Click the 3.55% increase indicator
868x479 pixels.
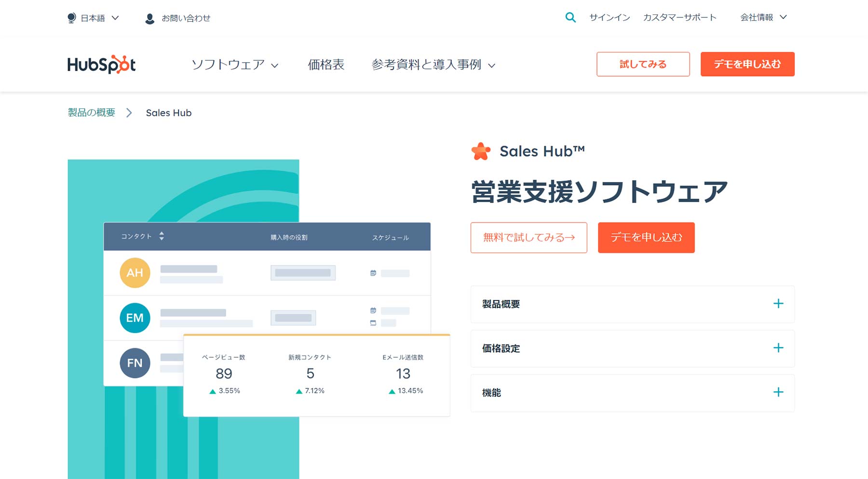coord(225,391)
